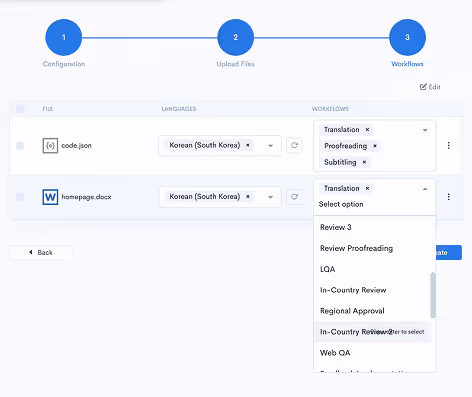The height and width of the screenshot is (397, 472).
Task: Go to step 1 Configuration circle
Action: pos(64,37)
